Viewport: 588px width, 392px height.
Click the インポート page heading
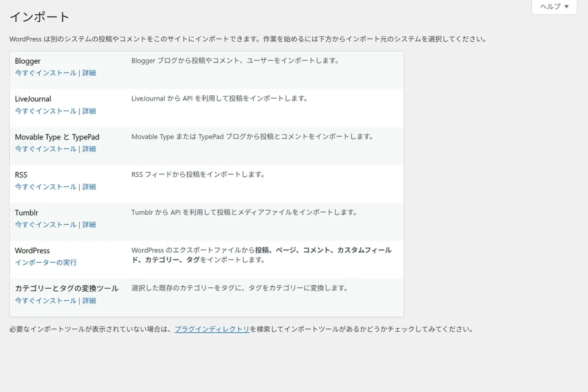39,18
